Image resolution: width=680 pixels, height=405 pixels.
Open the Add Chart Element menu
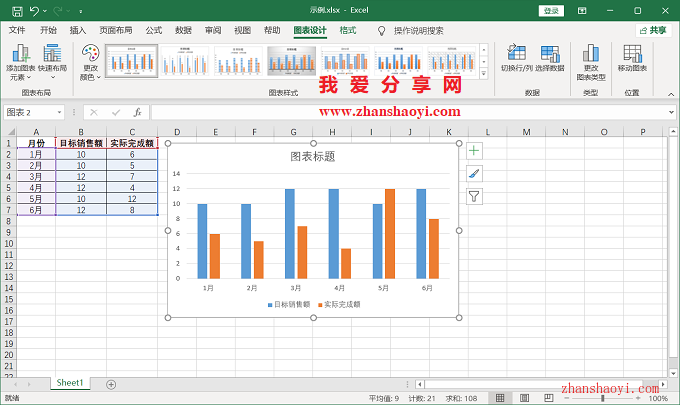point(20,62)
